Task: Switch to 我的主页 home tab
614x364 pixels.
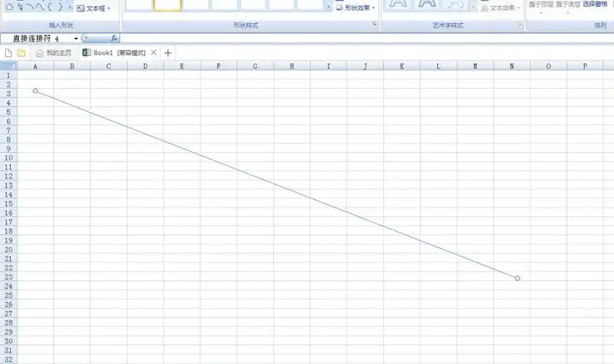Action: [x=54, y=53]
